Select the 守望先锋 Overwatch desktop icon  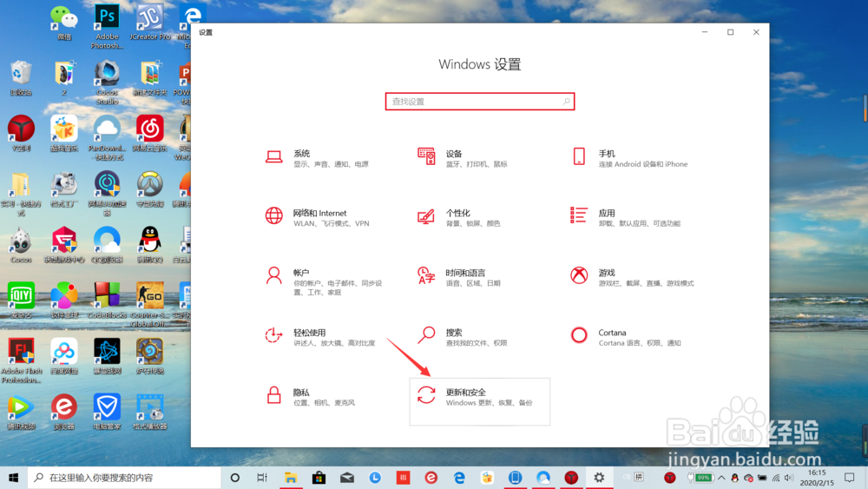pos(150,190)
